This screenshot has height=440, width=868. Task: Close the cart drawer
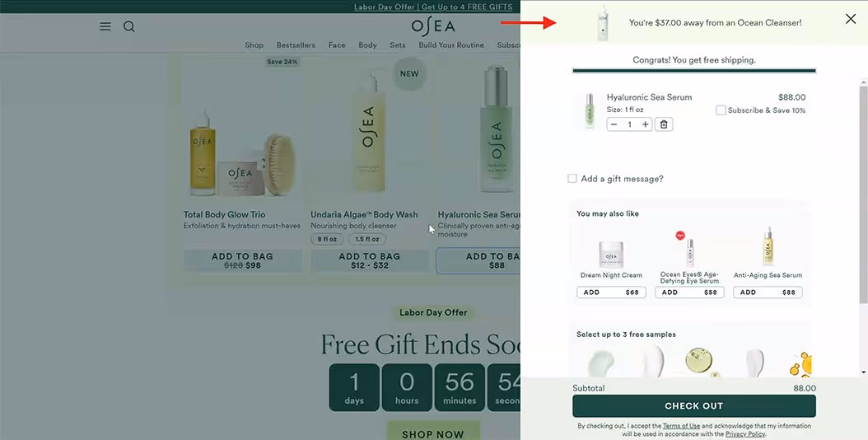pos(850,20)
